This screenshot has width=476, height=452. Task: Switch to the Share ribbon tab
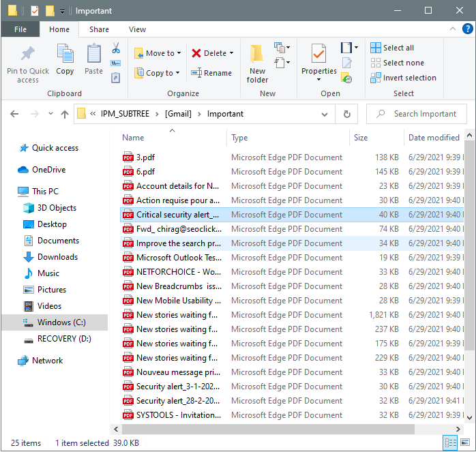(x=99, y=29)
